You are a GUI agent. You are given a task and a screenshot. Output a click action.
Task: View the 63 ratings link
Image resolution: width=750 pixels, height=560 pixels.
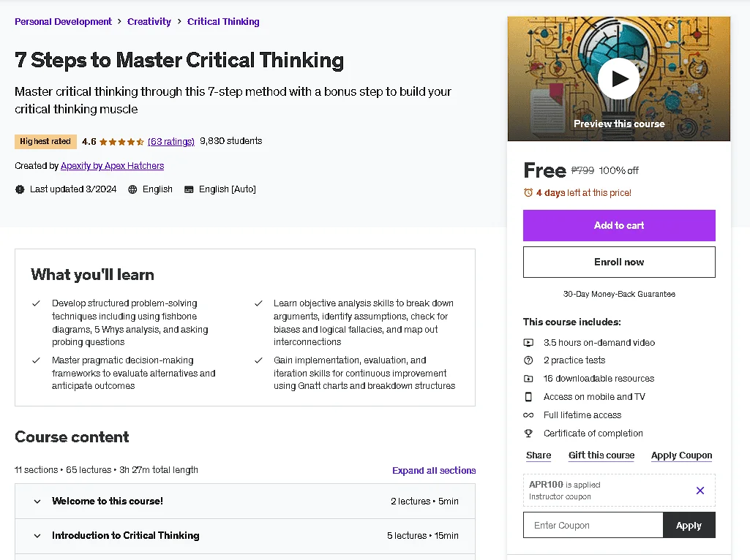click(170, 141)
